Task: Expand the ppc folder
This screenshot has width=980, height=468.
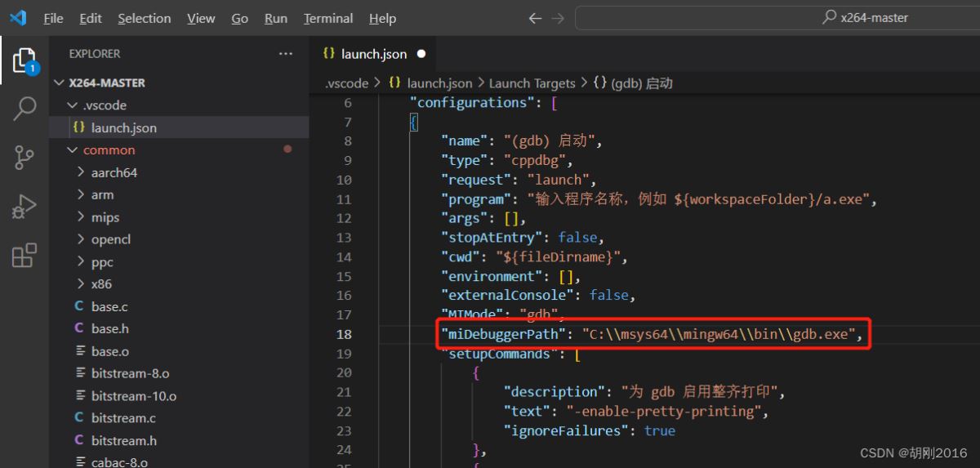Action: click(81, 262)
